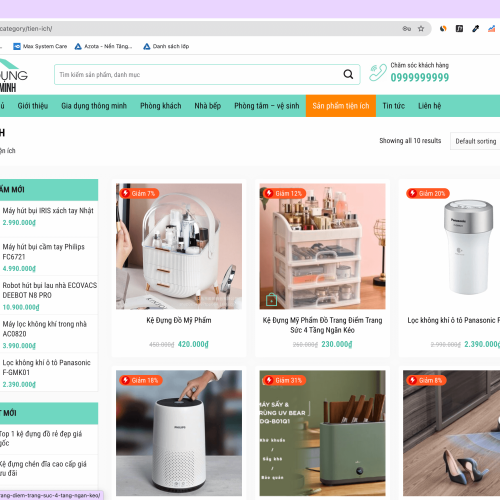Viewport: 500px width, 500px height.
Task: Click the Giảm 7% discount badge
Action: 139,193
